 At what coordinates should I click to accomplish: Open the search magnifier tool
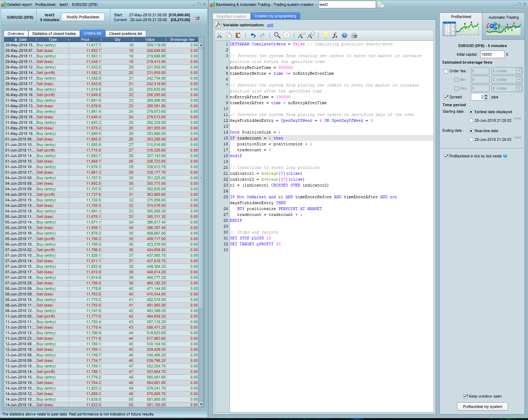(277, 35)
